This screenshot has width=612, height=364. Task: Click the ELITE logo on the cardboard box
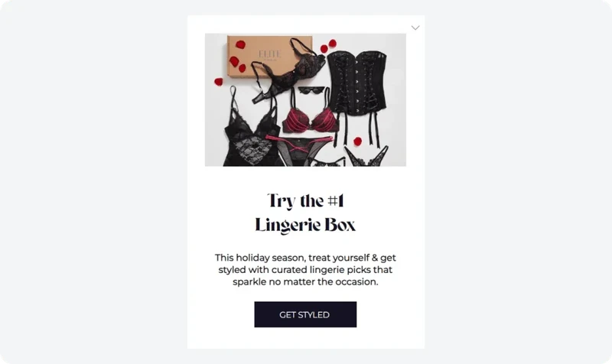(269, 54)
